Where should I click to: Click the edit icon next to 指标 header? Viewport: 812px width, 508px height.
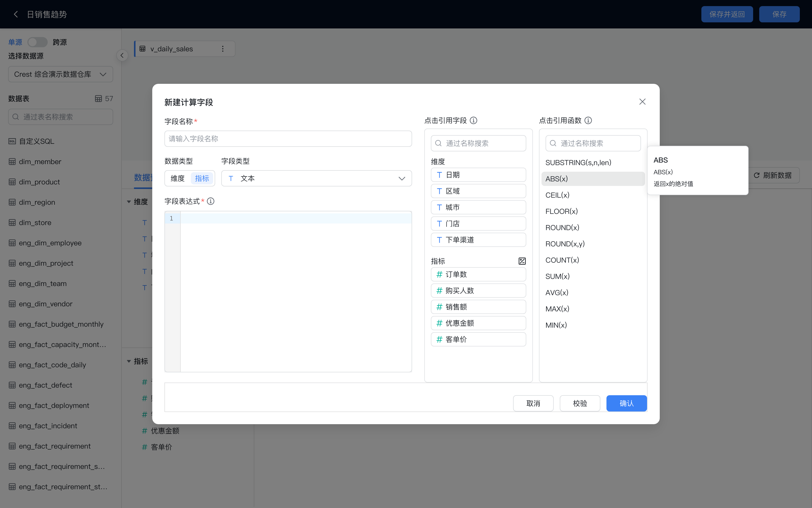tap(522, 261)
